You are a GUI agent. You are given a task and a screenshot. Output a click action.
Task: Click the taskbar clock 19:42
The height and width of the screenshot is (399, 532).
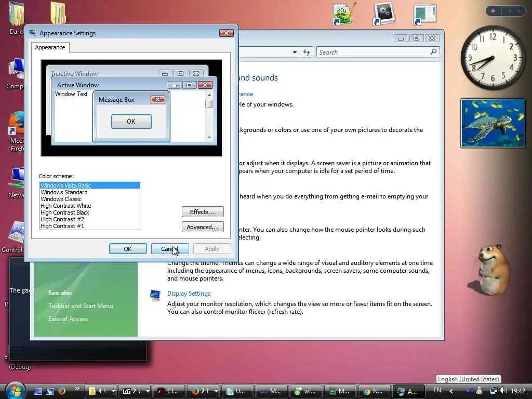[518, 391]
